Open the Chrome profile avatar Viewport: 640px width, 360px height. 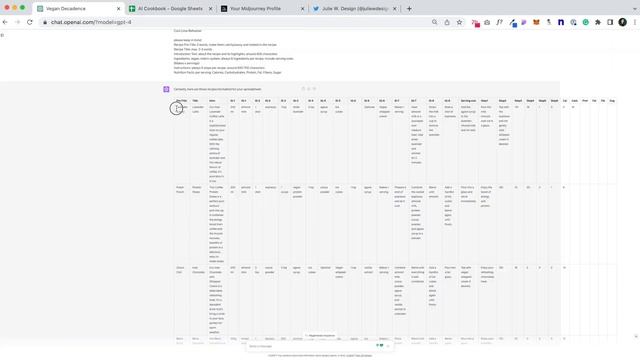point(622,22)
